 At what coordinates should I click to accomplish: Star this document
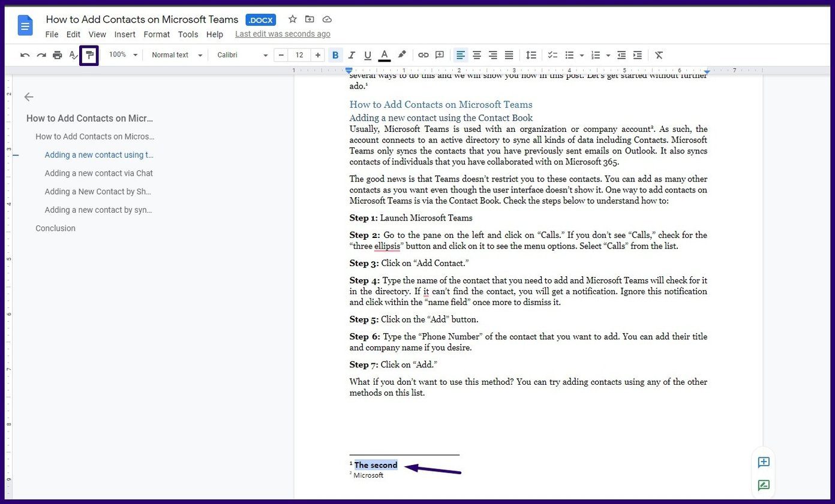[293, 19]
